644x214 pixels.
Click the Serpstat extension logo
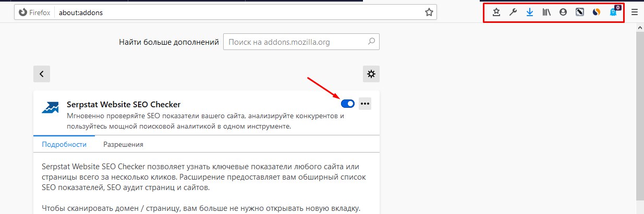(x=51, y=108)
